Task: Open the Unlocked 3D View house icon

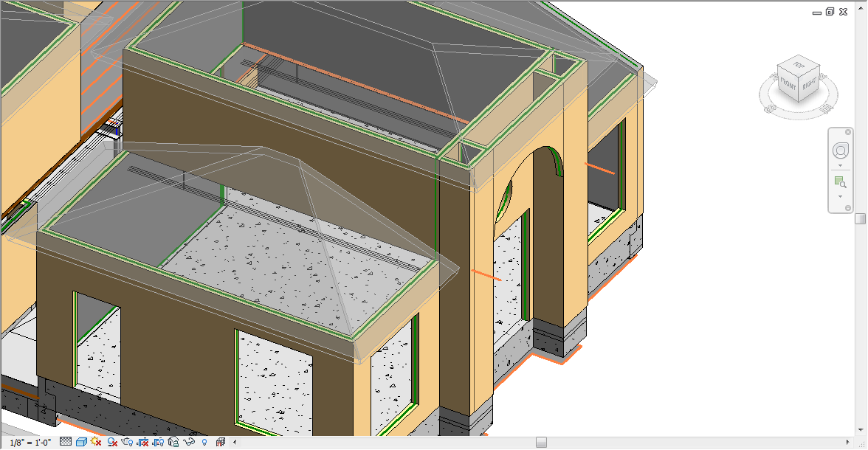Action: coord(173,442)
